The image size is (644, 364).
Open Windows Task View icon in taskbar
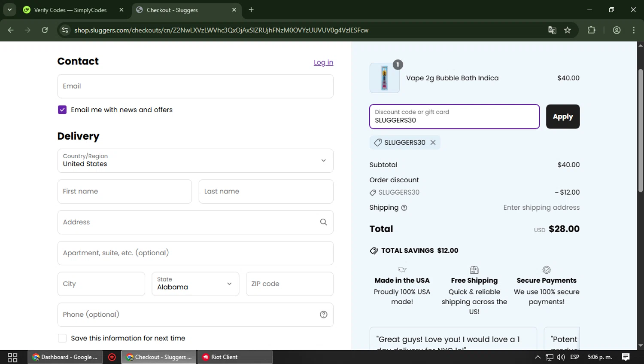coord(12,357)
